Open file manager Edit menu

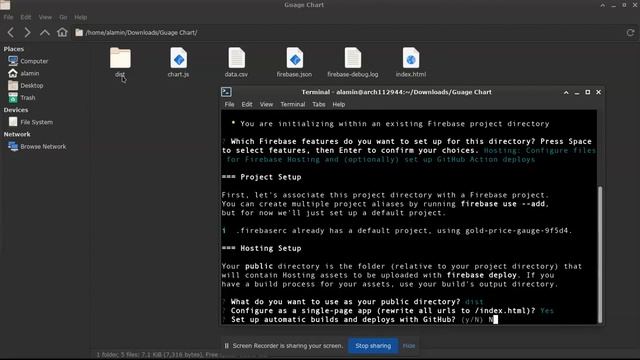[26, 17]
